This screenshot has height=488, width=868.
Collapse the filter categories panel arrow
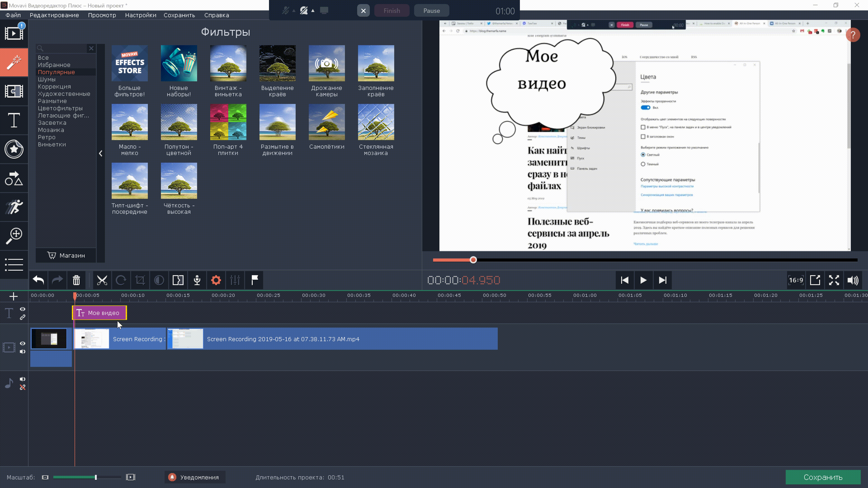[101, 154]
